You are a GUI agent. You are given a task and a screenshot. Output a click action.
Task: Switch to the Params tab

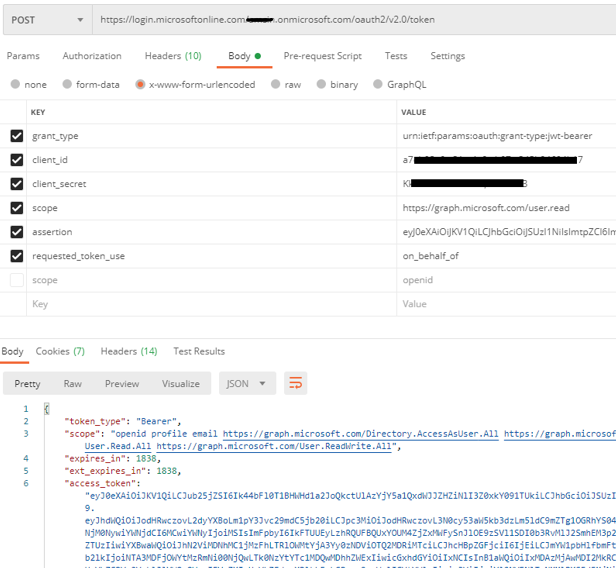click(x=23, y=56)
